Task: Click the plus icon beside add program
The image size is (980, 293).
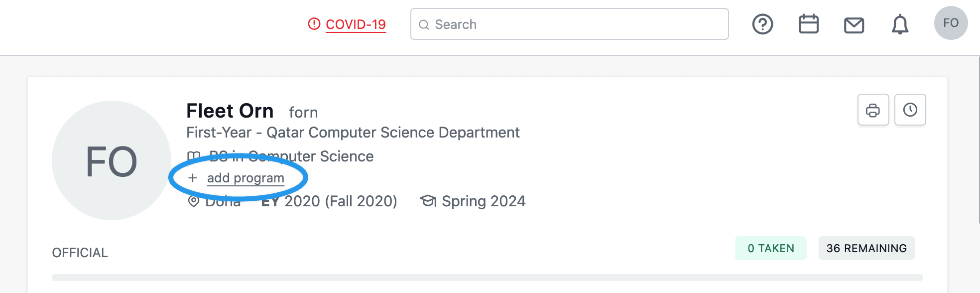Action: 193,178
